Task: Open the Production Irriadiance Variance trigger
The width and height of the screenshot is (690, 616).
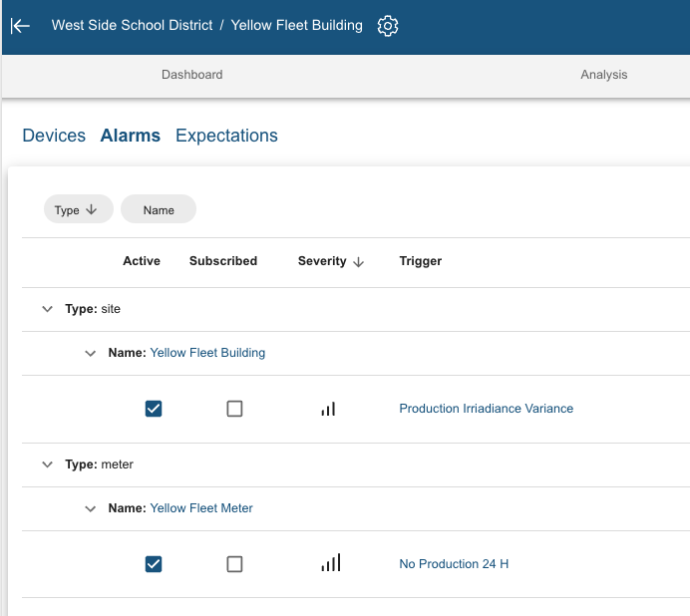Action: pyautogui.click(x=487, y=409)
